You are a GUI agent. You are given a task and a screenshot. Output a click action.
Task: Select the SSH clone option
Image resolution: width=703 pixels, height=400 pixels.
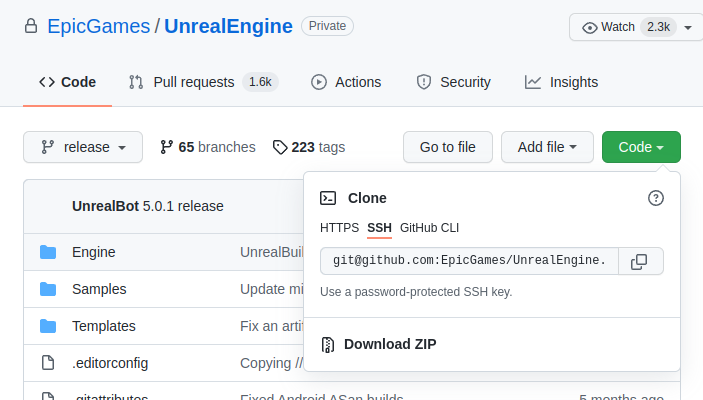click(x=379, y=228)
